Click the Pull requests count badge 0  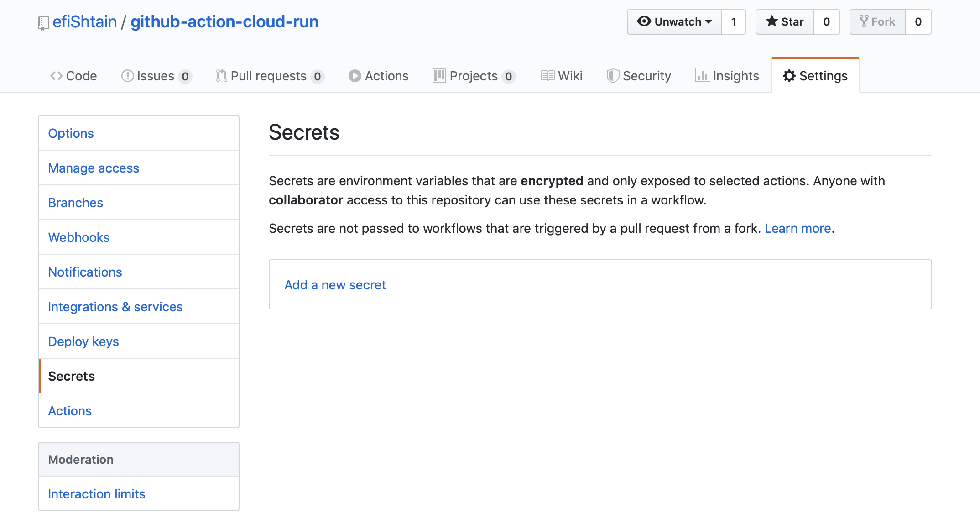(x=318, y=76)
